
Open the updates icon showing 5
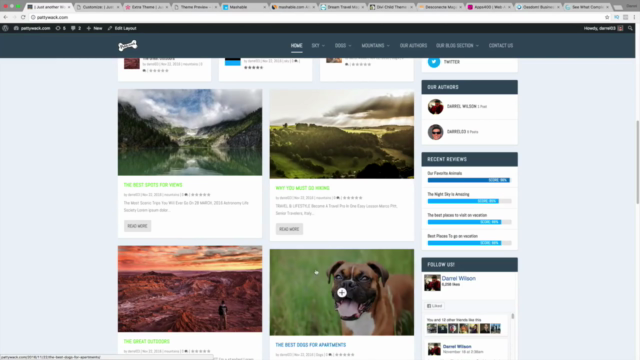click(x=60, y=28)
